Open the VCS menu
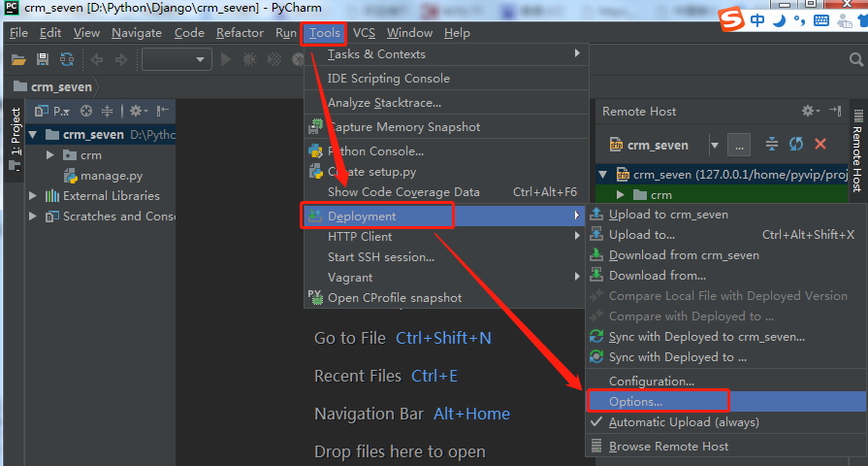Viewport: 868px width, 466px height. [365, 33]
